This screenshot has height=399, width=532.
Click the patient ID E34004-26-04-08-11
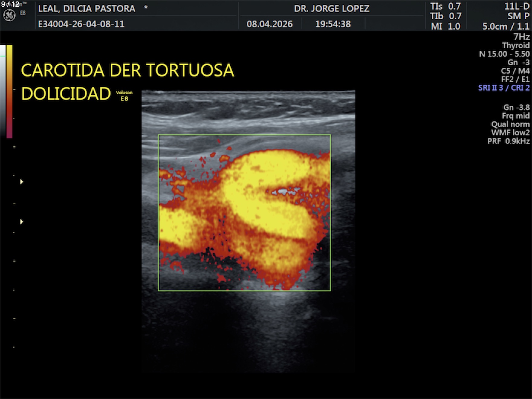(81, 24)
